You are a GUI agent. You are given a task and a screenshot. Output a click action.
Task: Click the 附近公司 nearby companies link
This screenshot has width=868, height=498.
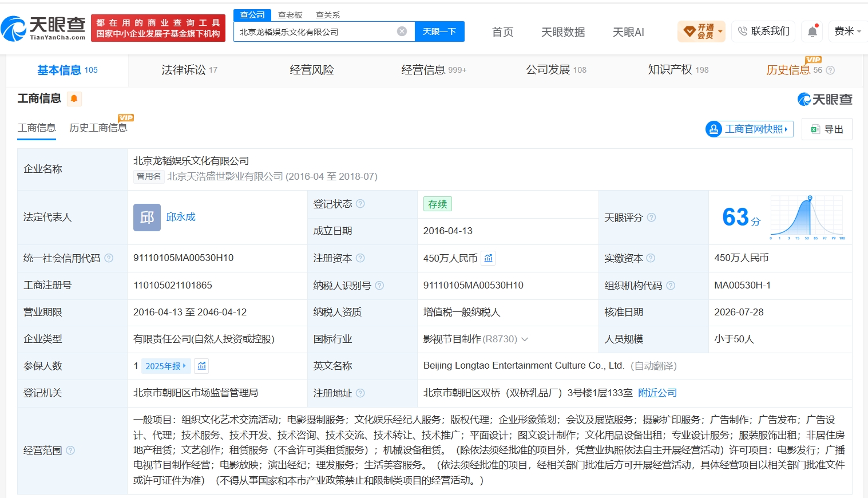tap(657, 393)
